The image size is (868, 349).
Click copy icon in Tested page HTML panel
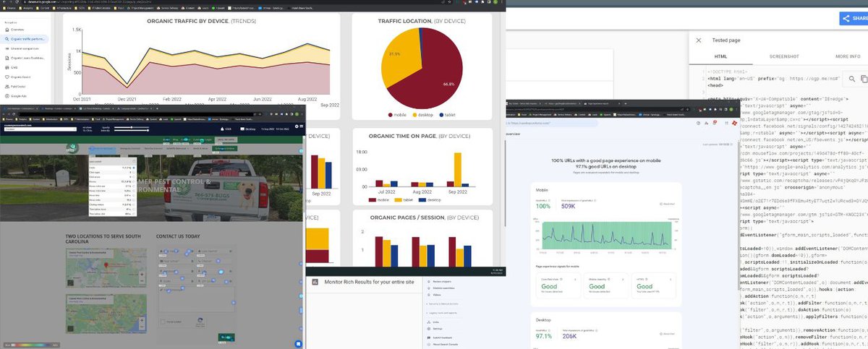[864, 79]
